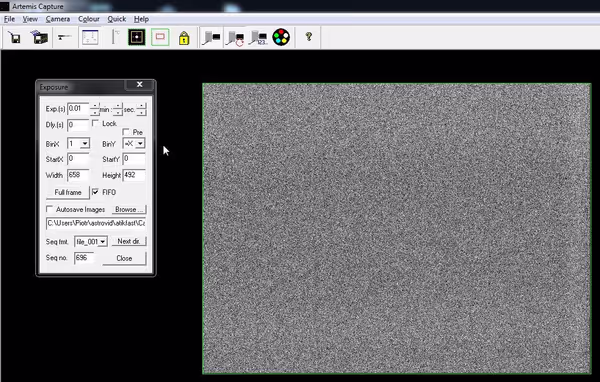600x382 pixels.
Task: Click the Close button in Exposure dialog
Action: point(124,258)
